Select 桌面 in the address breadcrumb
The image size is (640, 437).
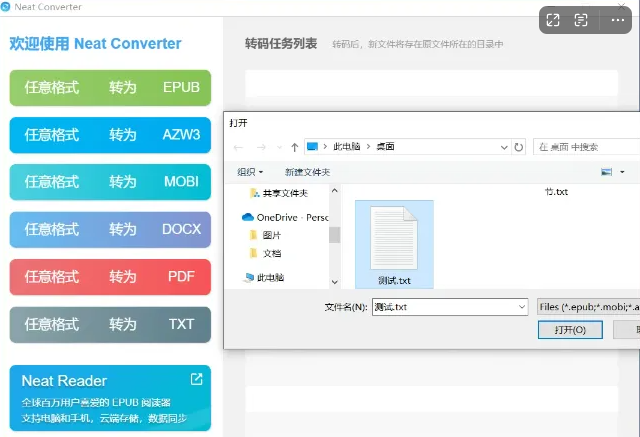tap(385, 146)
